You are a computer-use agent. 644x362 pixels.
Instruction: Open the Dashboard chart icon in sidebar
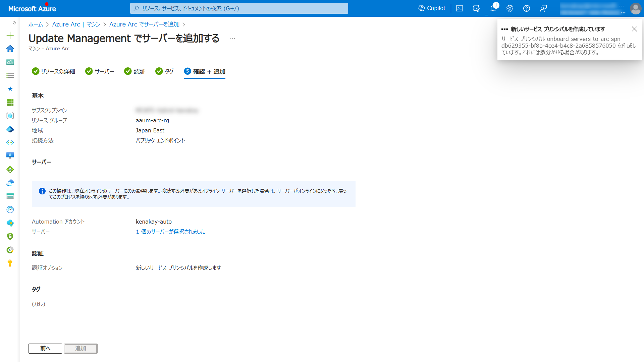10,62
